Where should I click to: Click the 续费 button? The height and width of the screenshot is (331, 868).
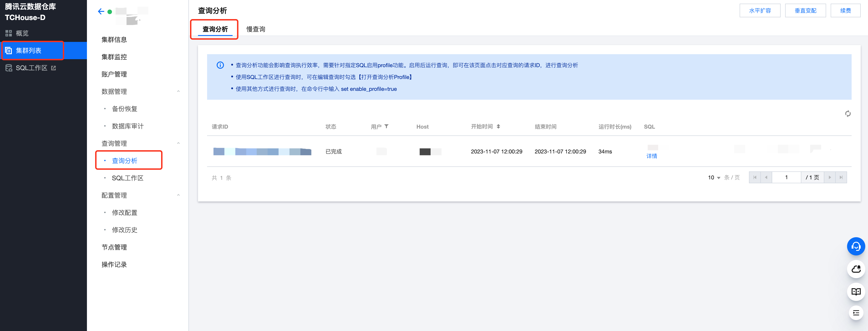(x=845, y=11)
